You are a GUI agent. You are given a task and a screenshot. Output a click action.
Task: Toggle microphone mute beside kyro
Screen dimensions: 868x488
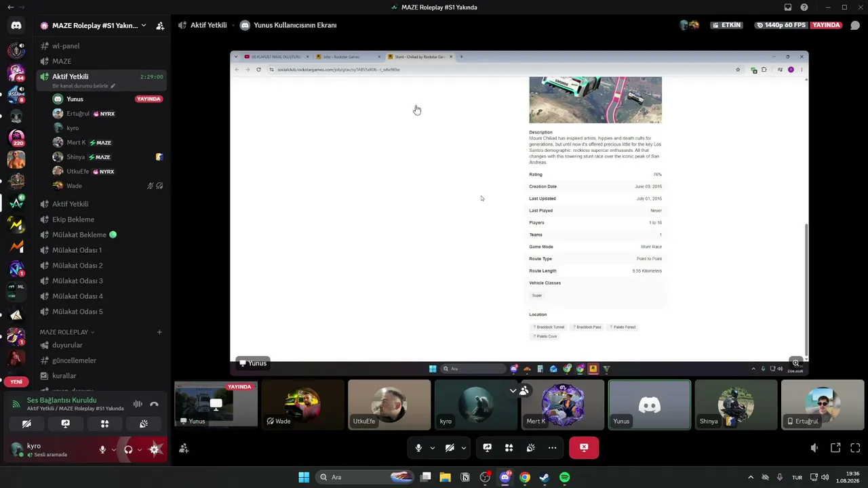(x=102, y=449)
